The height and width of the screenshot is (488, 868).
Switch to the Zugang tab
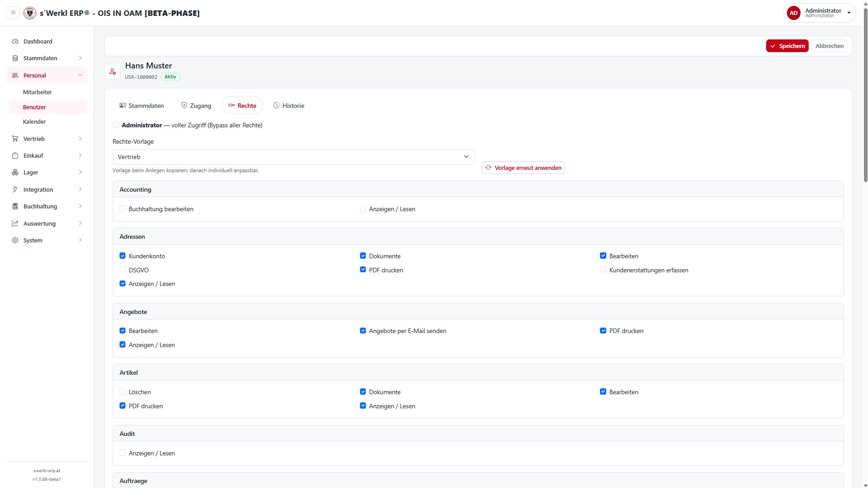(x=196, y=106)
